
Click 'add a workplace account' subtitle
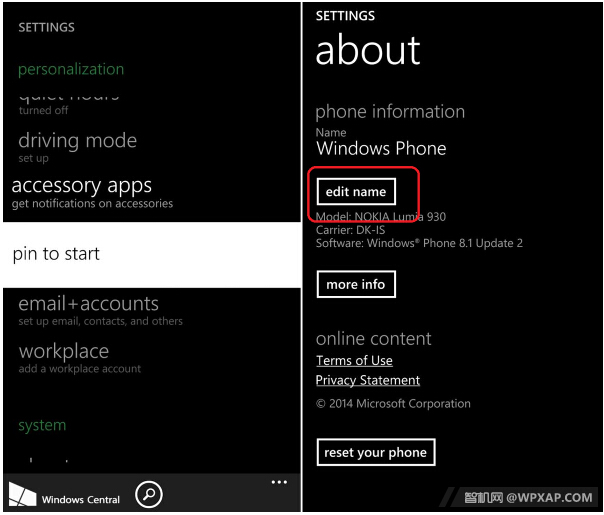pos(79,369)
